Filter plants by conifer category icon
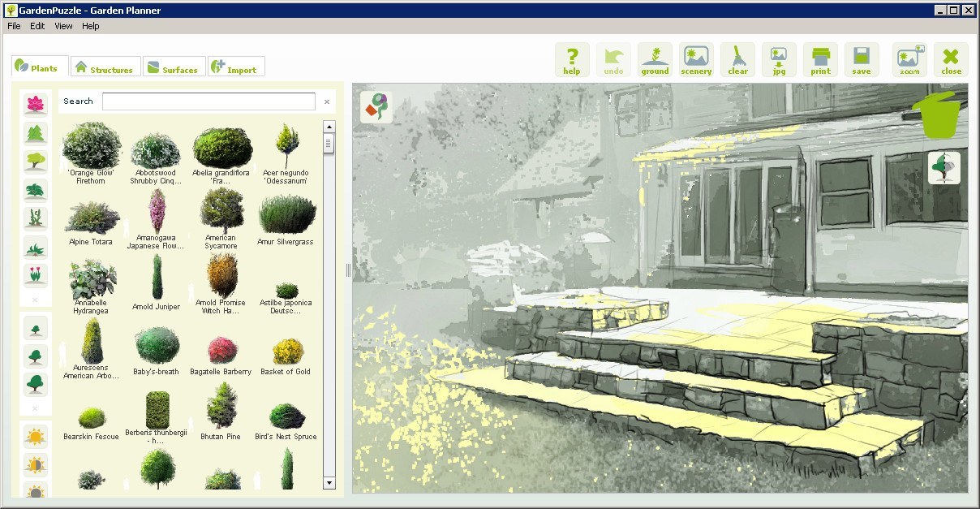The height and width of the screenshot is (509, 980). 35,132
